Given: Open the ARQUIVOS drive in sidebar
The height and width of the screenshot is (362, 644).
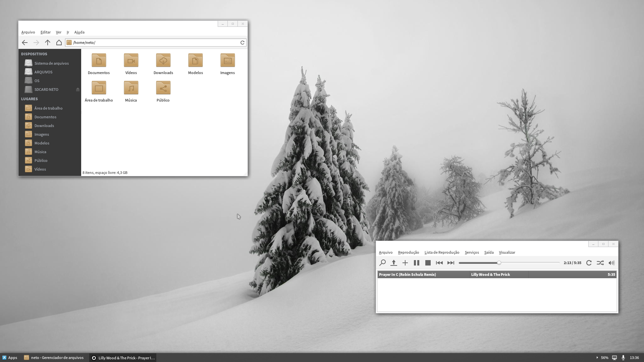Looking at the screenshot, I should tap(50, 72).
